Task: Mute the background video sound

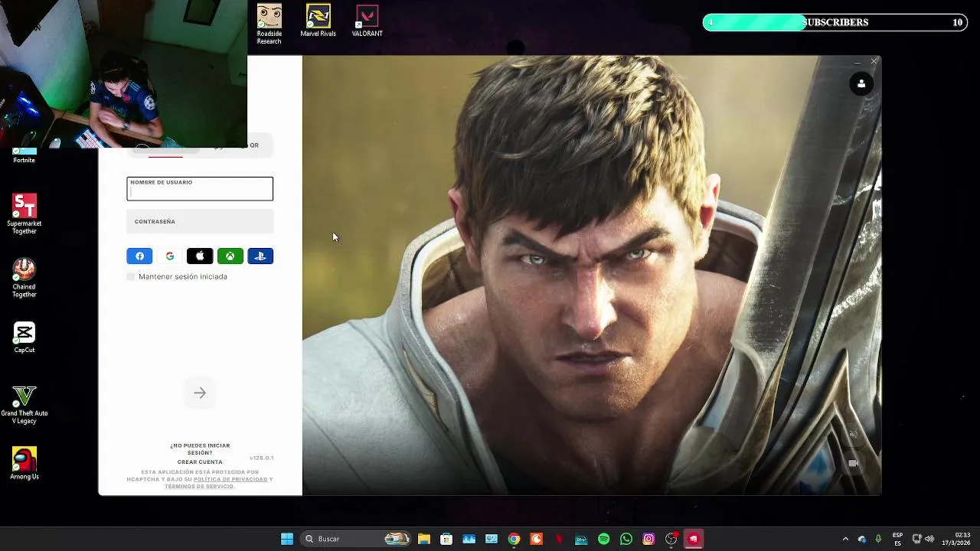Action: coord(854,435)
